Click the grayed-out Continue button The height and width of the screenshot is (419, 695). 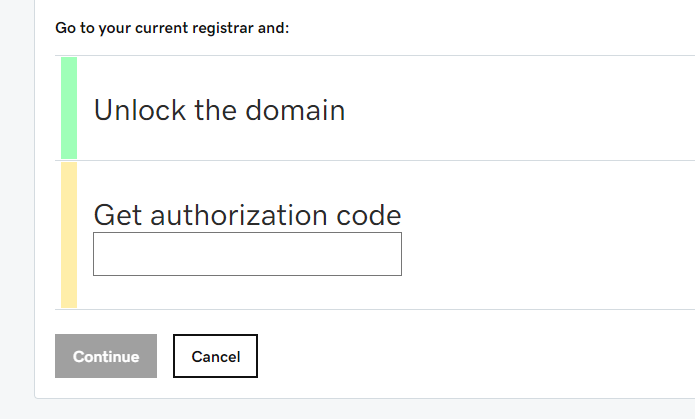coord(106,356)
